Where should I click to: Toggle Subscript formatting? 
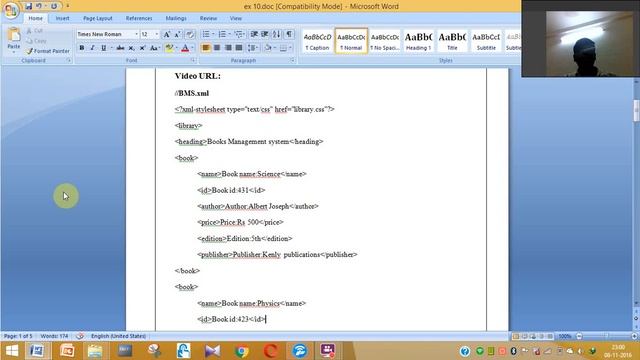(x=131, y=48)
